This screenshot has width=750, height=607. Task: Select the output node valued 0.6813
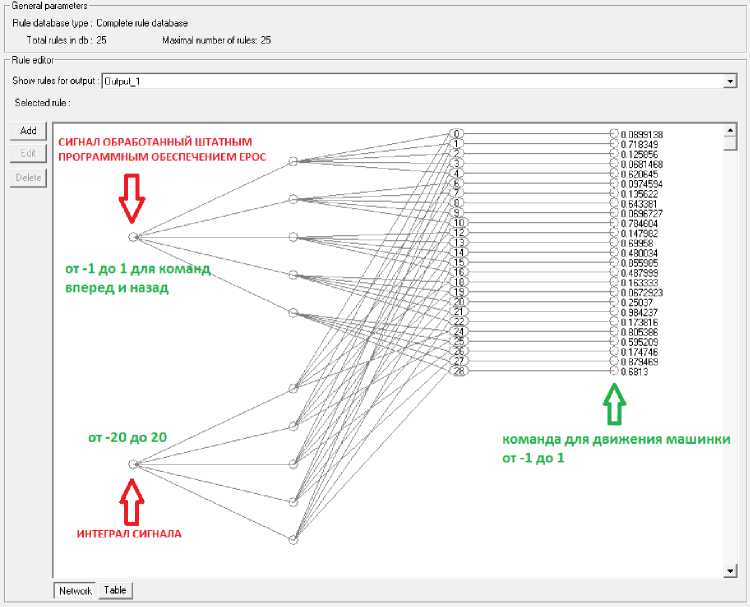tap(614, 371)
